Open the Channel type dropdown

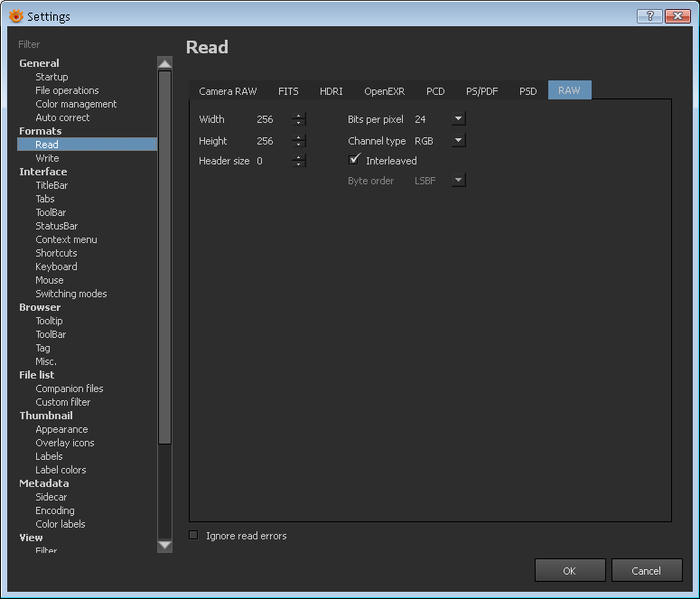click(x=458, y=140)
